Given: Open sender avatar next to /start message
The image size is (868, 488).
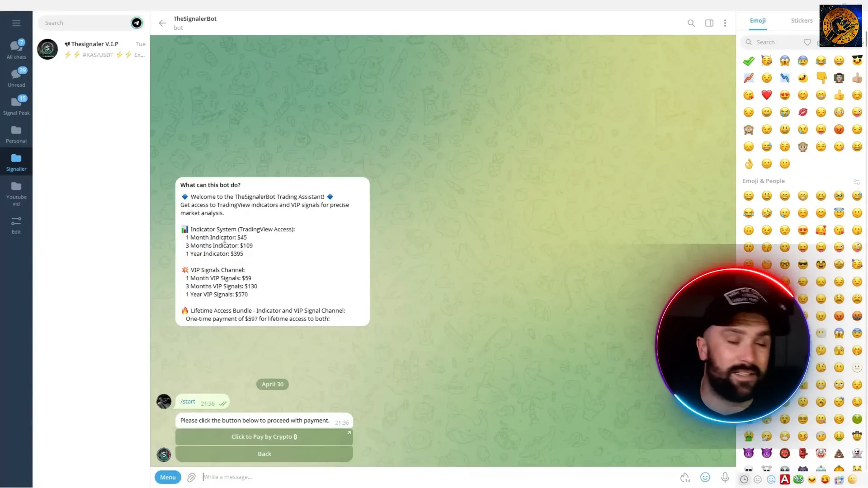Looking at the screenshot, I should pos(164,401).
